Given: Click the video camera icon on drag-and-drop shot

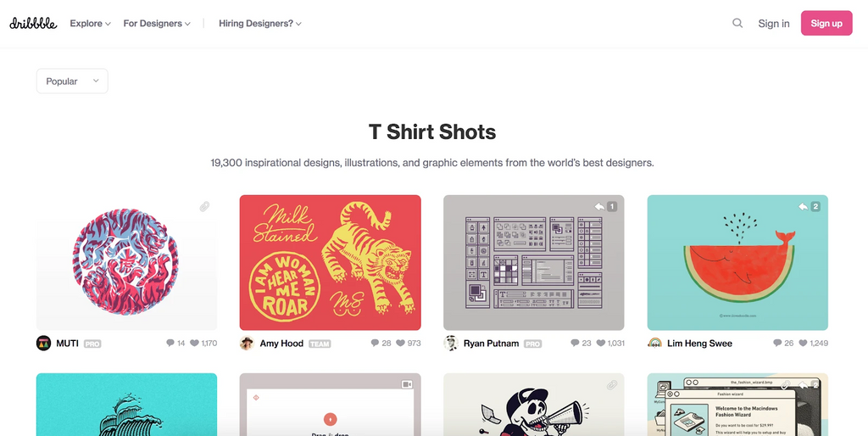Looking at the screenshot, I should click(407, 384).
